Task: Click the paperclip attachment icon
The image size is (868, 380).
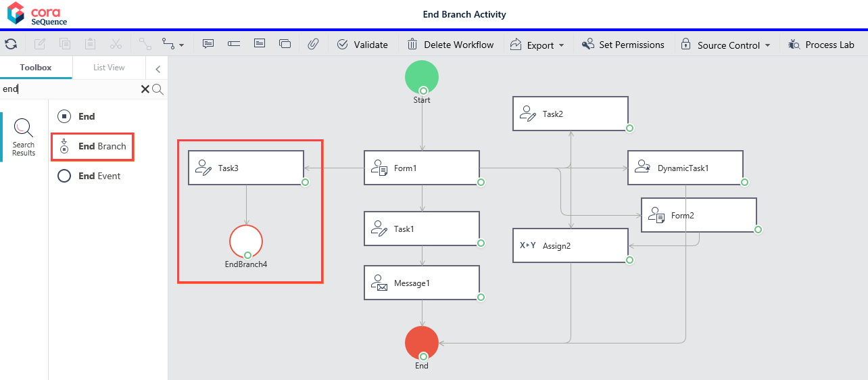Action: tap(313, 45)
